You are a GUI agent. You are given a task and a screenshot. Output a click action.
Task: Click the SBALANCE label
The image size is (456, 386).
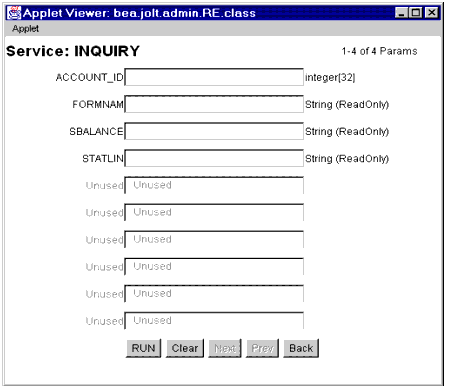coord(96,132)
